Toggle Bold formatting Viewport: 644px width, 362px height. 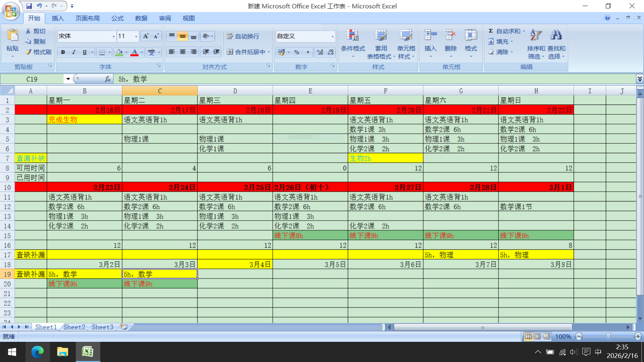coord(63,52)
